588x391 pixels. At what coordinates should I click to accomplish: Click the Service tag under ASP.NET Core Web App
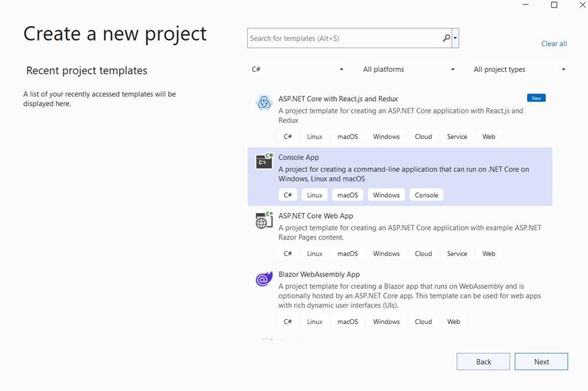(457, 254)
